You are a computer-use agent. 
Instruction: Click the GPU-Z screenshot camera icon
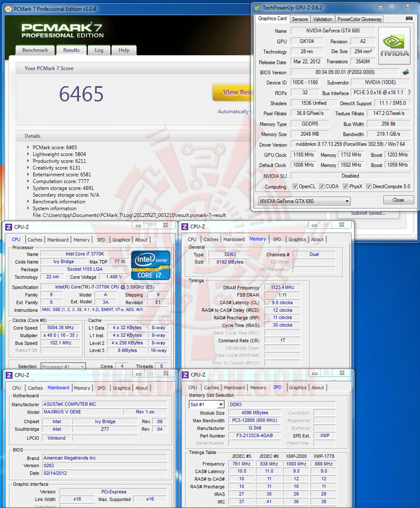[x=409, y=19]
